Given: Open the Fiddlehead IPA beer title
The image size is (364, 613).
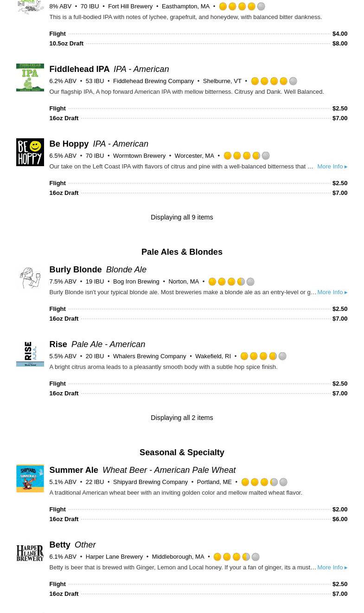Looking at the screenshot, I should [79, 69].
